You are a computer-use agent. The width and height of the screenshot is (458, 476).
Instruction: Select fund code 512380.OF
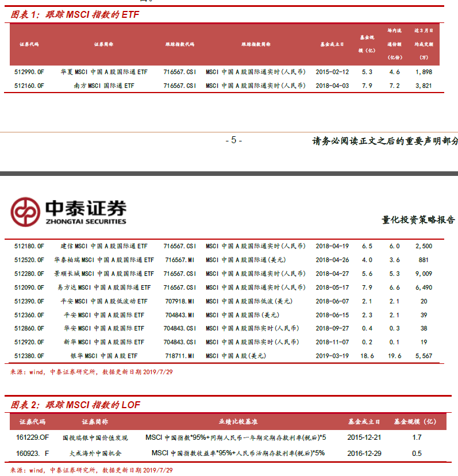pos(29,356)
